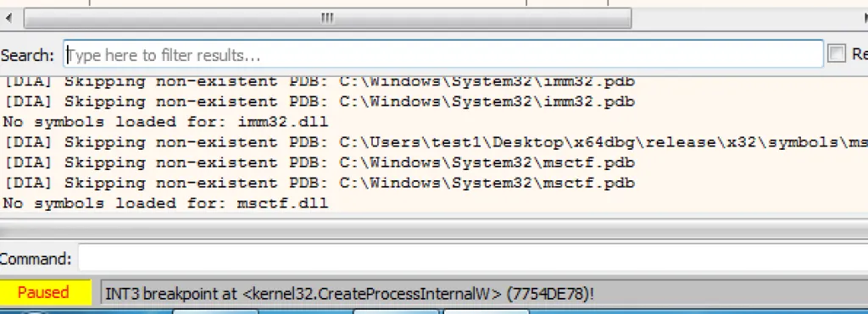Click the yellow Paused status indicator
This screenshot has height=314, width=868.
46,293
